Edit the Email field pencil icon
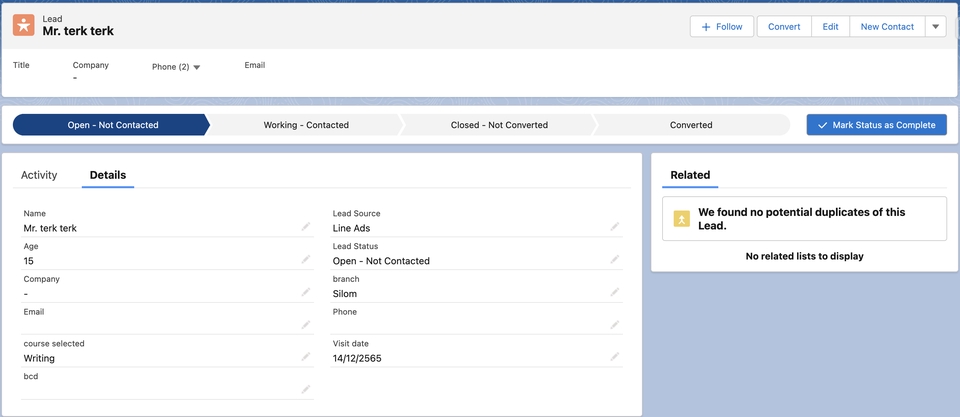960x417 pixels. (x=306, y=325)
